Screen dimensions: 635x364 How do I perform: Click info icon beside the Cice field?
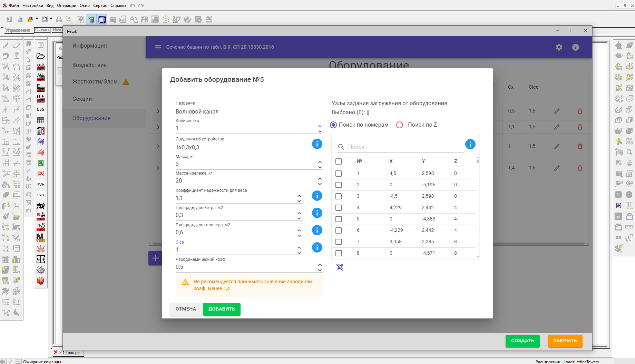point(317,247)
